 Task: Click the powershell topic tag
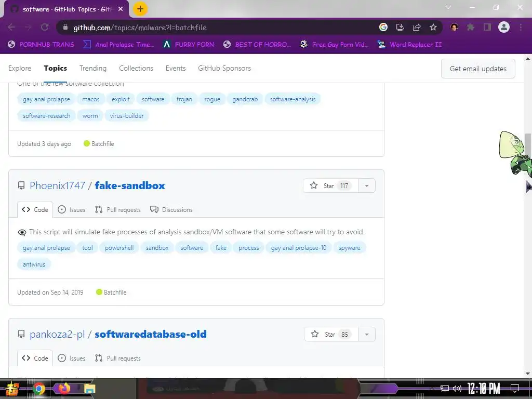click(119, 248)
